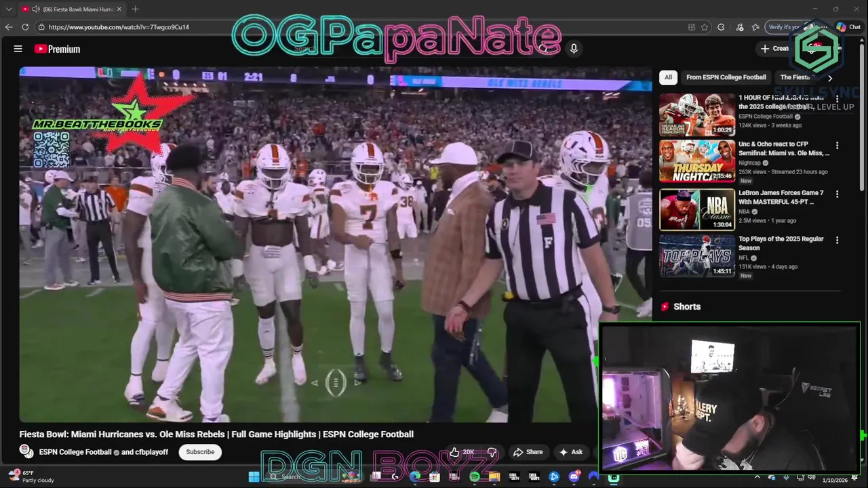Open the taskbar clock date 1/10/2026
Screen dimensions: 868x488
click(835, 480)
